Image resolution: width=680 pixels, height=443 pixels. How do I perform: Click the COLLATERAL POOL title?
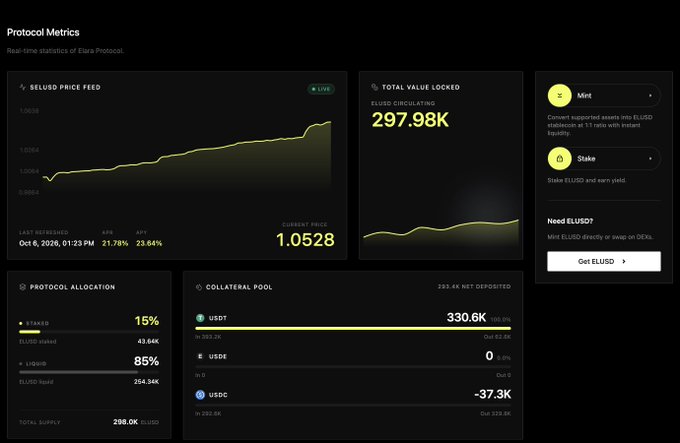[x=239, y=287]
